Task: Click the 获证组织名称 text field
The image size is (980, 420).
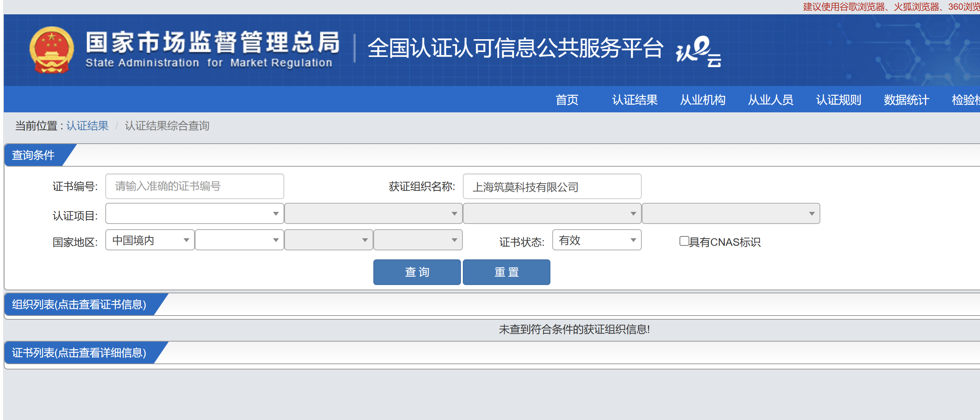Action: (552, 187)
